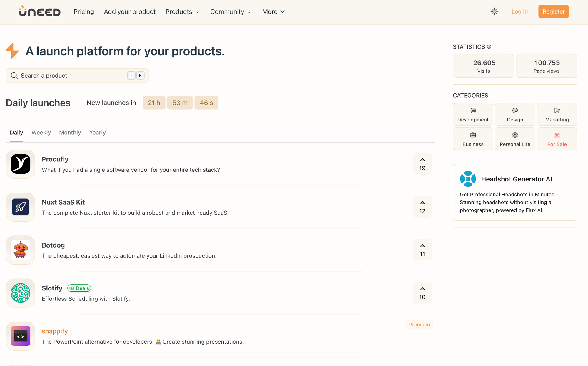Image resolution: width=588 pixels, height=366 pixels.
Task: Upvote Slotify with 10 votes
Action: pyautogui.click(x=422, y=293)
